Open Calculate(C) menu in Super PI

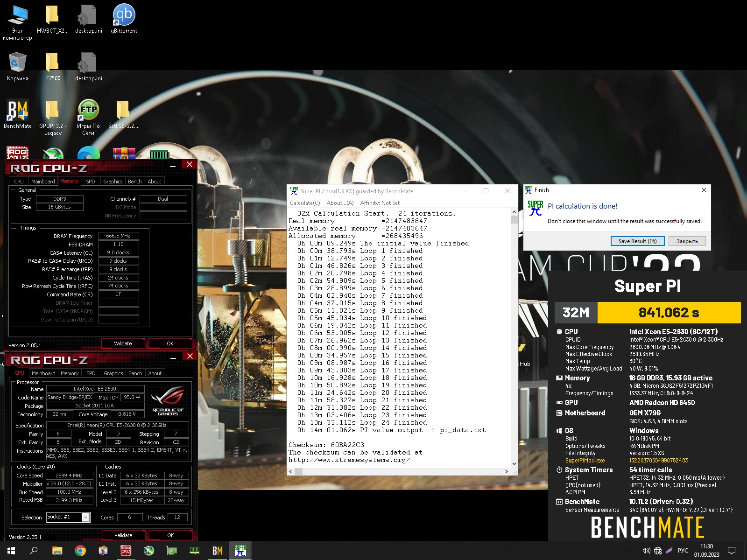305,203
